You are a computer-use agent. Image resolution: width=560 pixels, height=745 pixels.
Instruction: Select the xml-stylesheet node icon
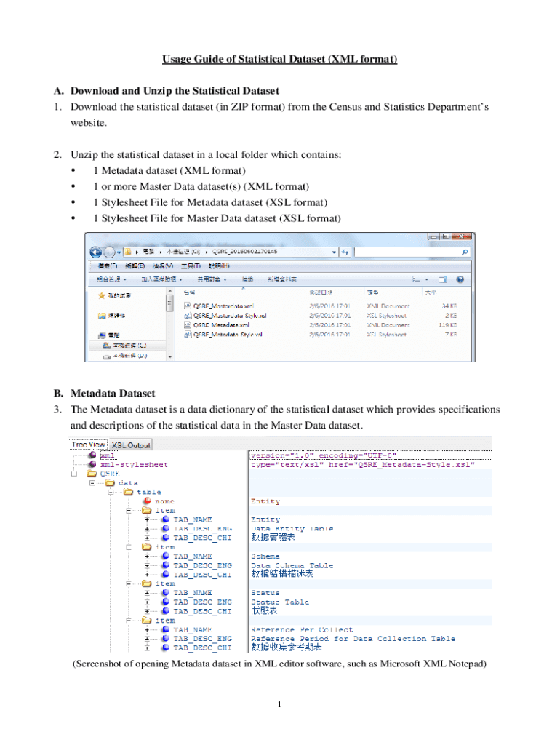(x=92, y=464)
